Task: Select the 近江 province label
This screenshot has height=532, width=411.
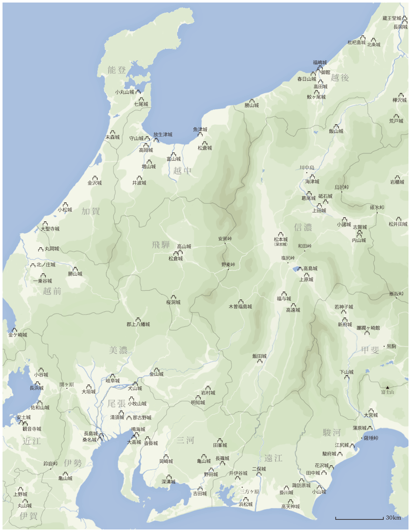Action: [x=32, y=441]
